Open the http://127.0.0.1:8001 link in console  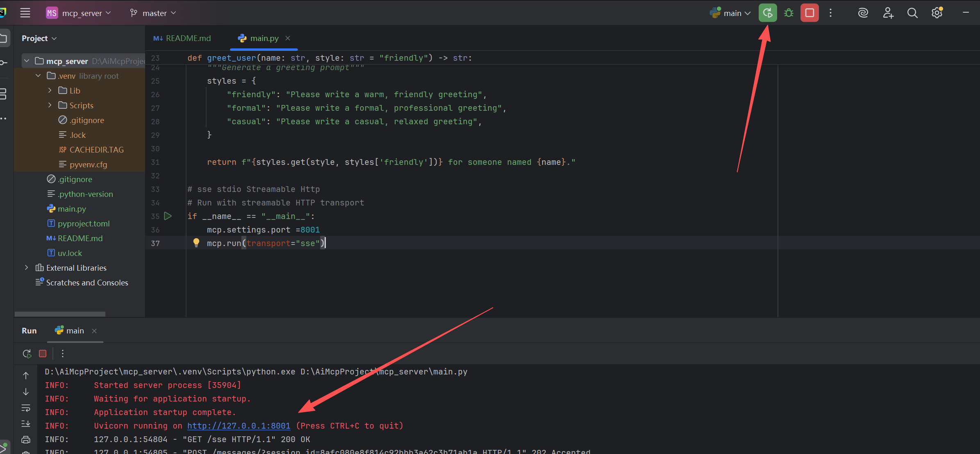click(x=239, y=426)
